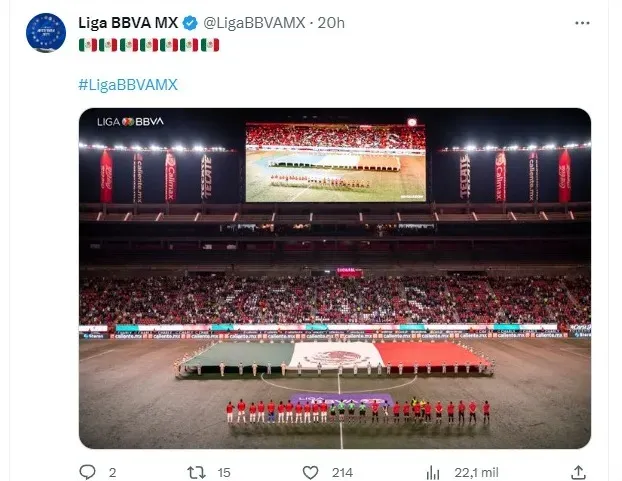Click the Mexican flag emoji row

(149, 45)
